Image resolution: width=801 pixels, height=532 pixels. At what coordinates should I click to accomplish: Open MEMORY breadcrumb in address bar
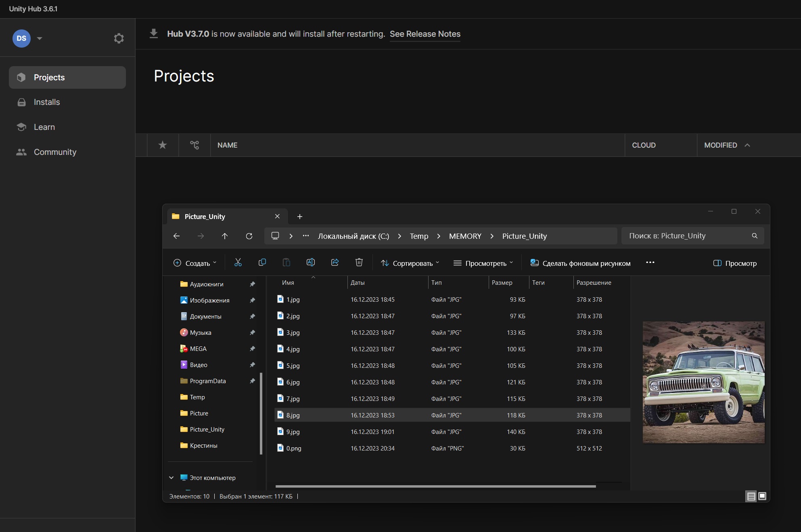(465, 236)
